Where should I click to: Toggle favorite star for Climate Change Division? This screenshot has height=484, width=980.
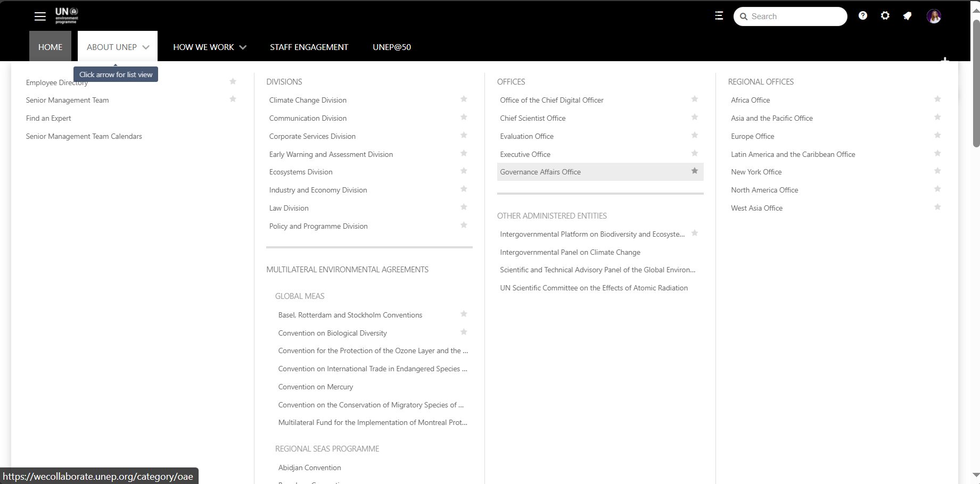[x=464, y=99]
